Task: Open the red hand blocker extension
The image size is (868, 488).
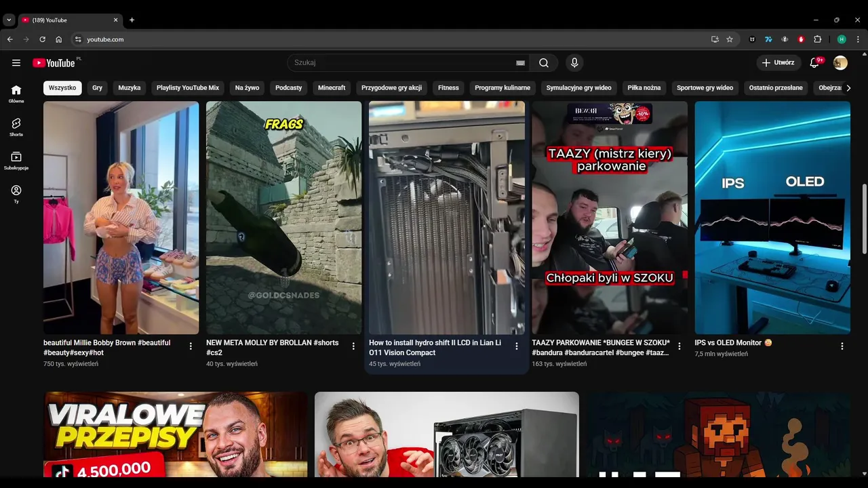Action: 801,39
